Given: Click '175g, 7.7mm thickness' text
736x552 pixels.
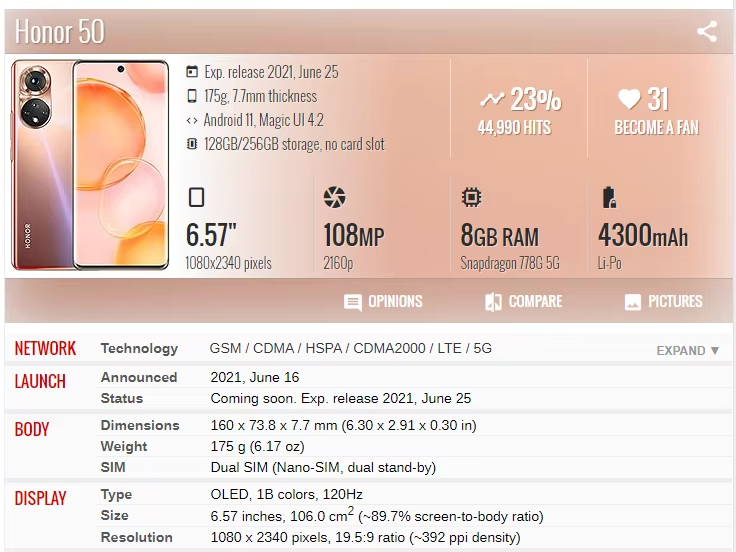Looking at the screenshot, I should tap(261, 96).
